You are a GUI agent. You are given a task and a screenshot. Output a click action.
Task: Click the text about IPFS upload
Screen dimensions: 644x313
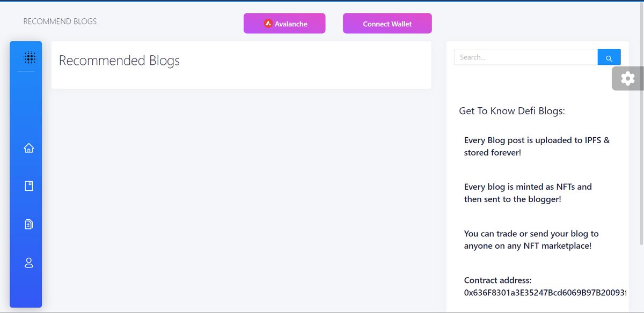pos(537,146)
